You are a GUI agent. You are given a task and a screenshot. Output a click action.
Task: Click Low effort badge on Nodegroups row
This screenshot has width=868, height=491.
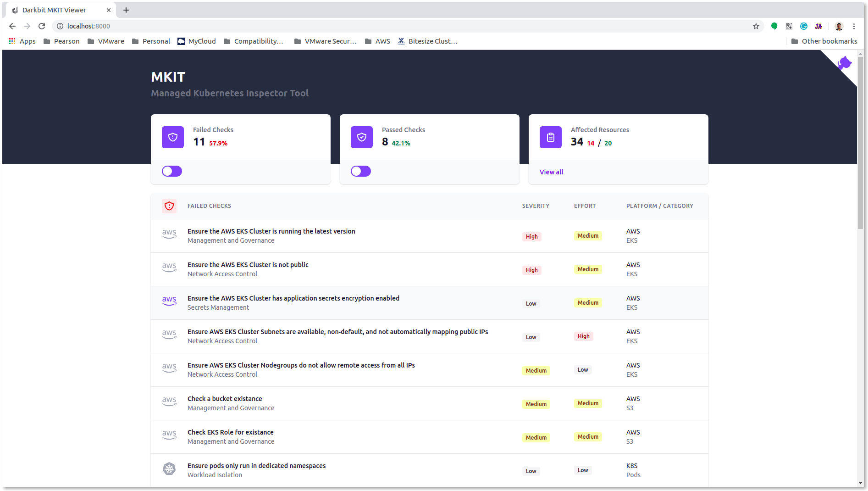[x=583, y=369]
